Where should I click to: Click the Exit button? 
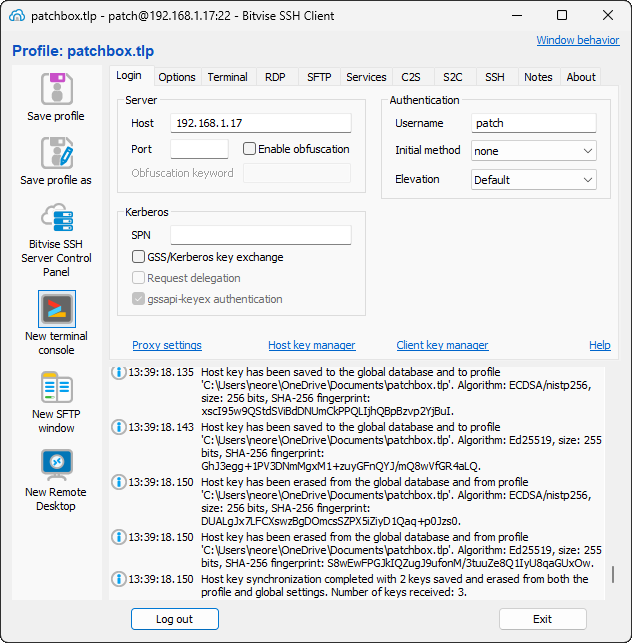click(543, 619)
